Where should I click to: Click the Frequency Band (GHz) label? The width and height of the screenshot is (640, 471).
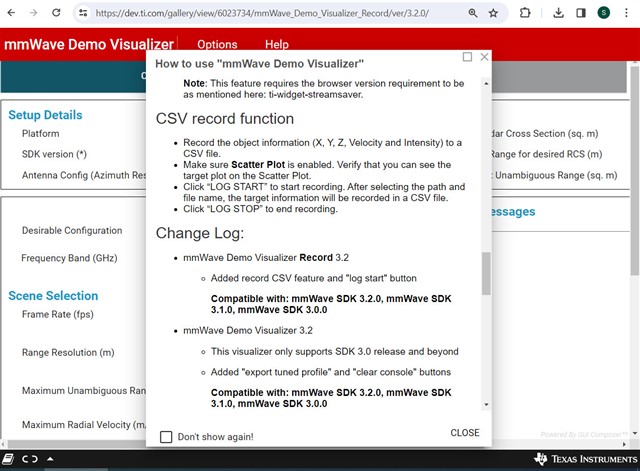[69, 258]
